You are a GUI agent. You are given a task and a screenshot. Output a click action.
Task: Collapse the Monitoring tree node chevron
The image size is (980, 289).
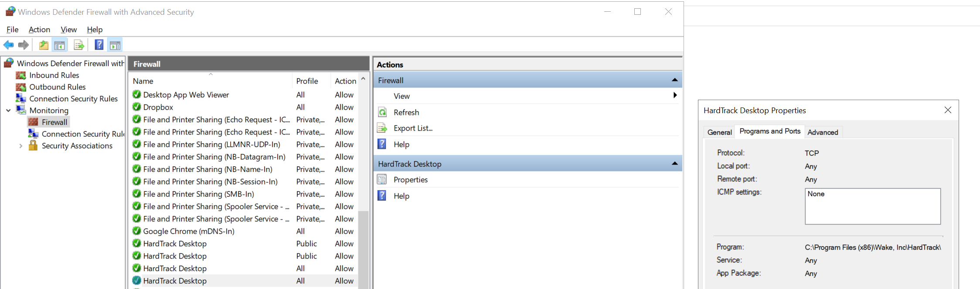click(8, 111)
